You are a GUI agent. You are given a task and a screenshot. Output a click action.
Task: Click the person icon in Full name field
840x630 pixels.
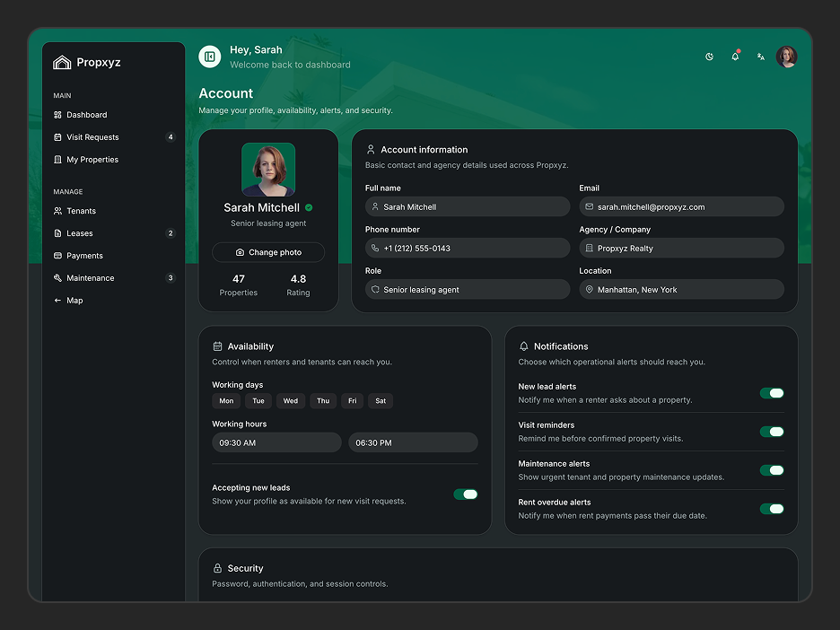[x=375, y=206]
